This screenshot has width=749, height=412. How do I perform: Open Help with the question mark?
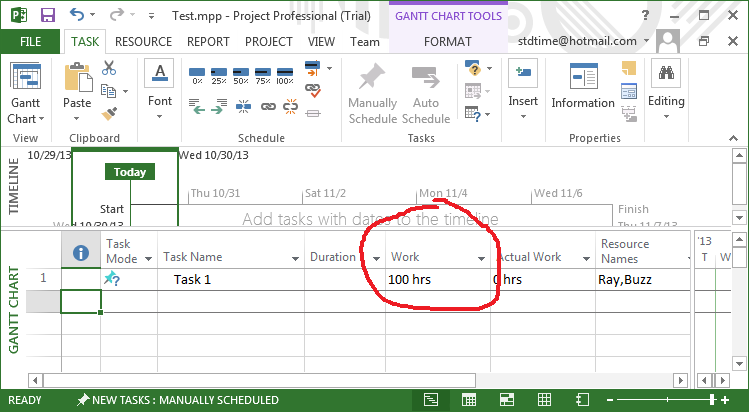tap(645, 15)
